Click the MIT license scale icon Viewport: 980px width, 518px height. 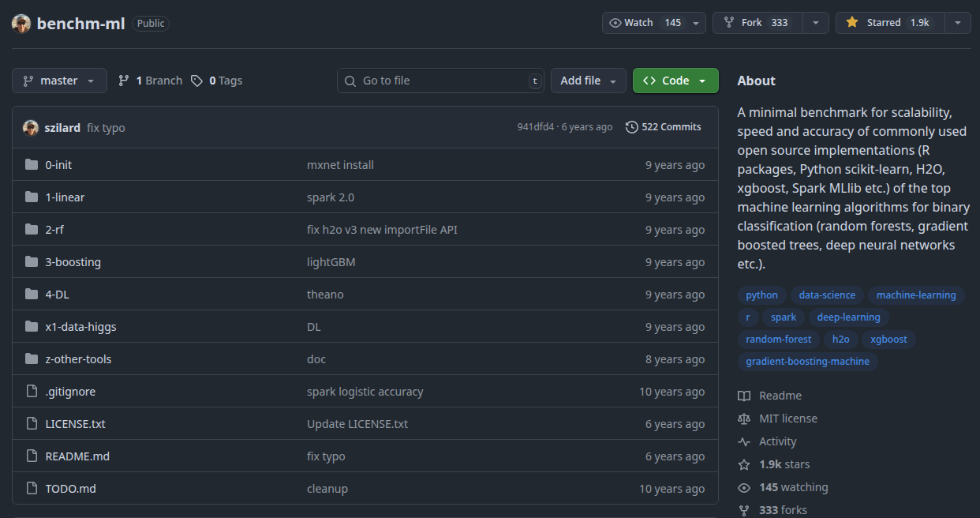tap(743, 419)
